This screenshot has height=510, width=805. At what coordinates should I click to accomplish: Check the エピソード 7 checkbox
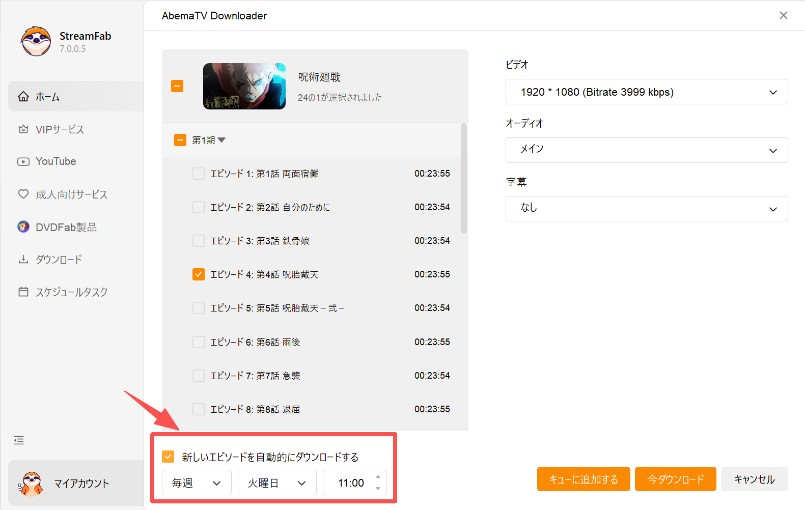point(198,375)
